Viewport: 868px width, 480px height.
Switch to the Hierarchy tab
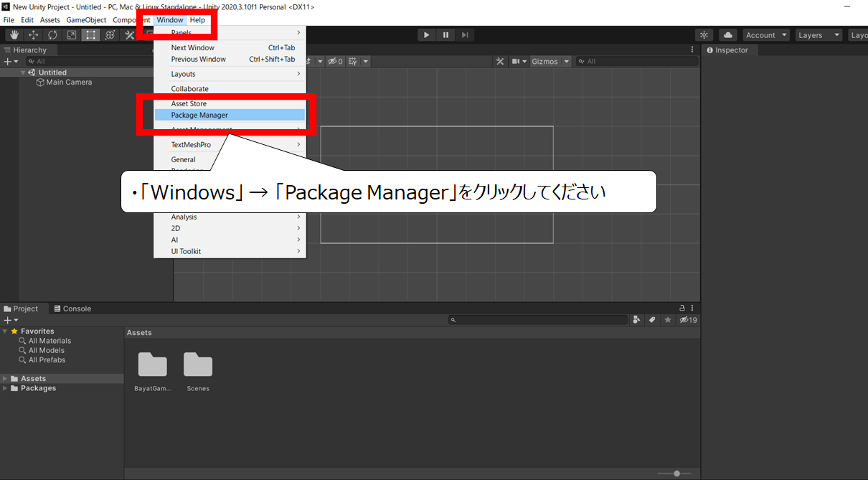coord(25,50)
